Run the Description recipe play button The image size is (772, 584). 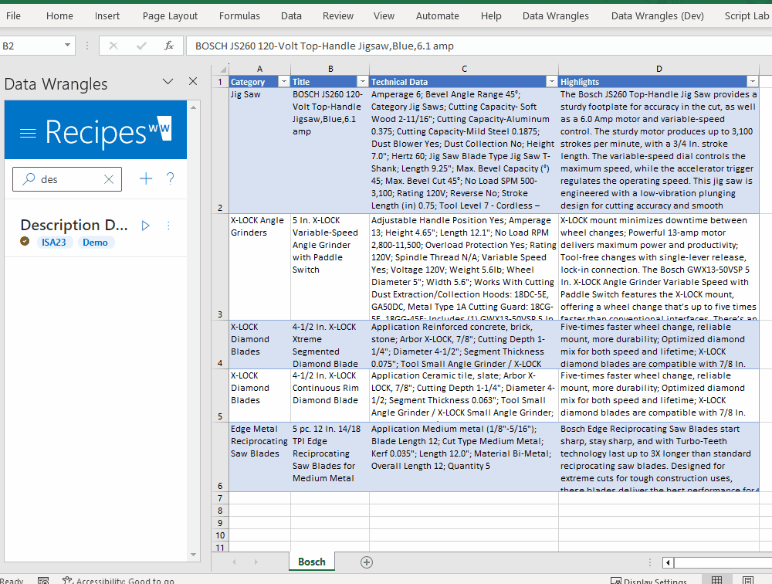click(145, 226)
